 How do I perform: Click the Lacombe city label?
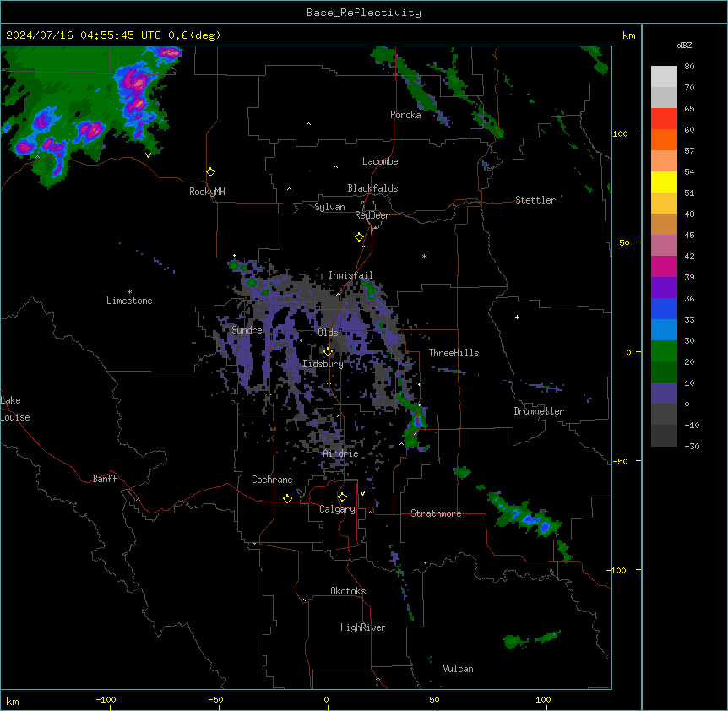380,161
